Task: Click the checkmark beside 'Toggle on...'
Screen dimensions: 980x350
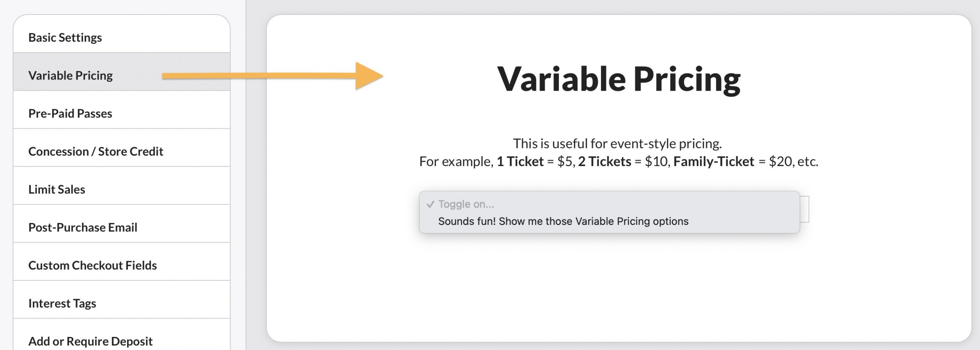Action: (x=430, y=204)
